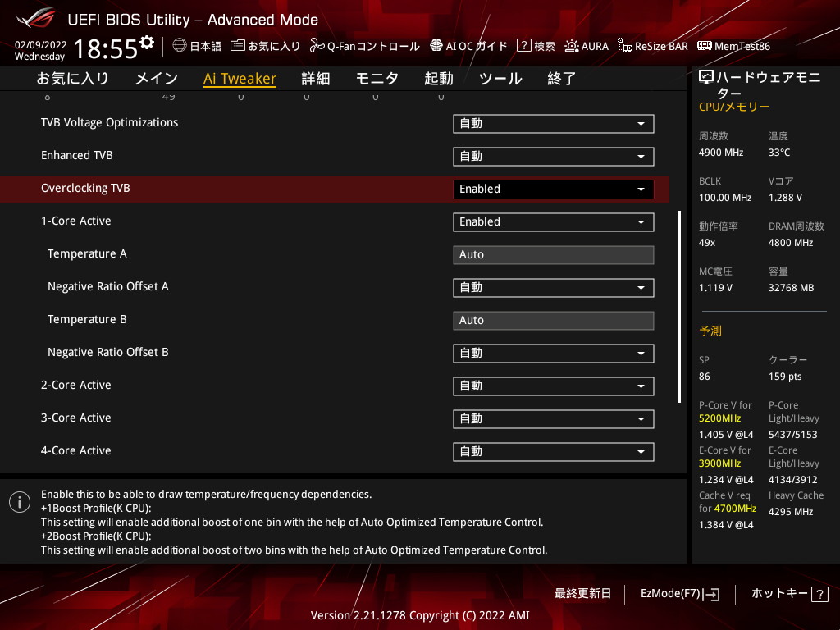Click 最終更新日 button
Screen dimensions: 840x630
coord(582,594)
